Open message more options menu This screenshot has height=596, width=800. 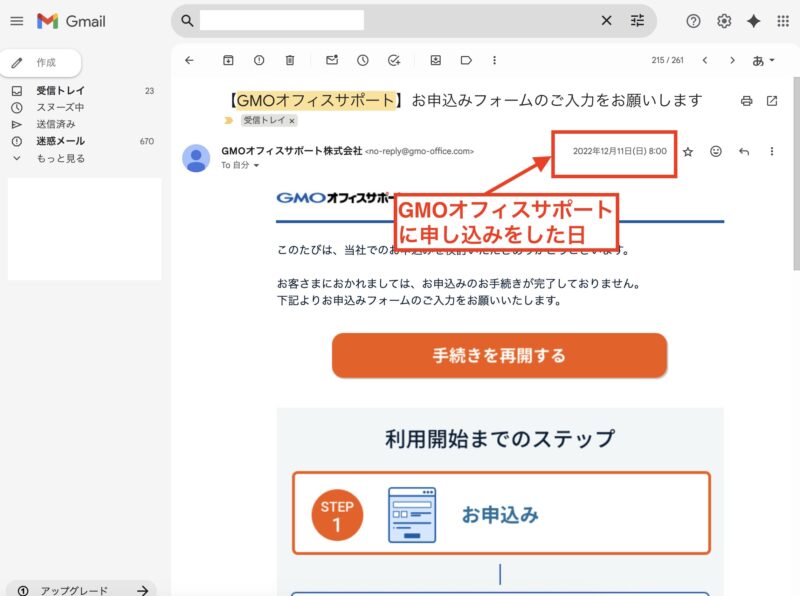pyautogui.click(x=771, y=151)
